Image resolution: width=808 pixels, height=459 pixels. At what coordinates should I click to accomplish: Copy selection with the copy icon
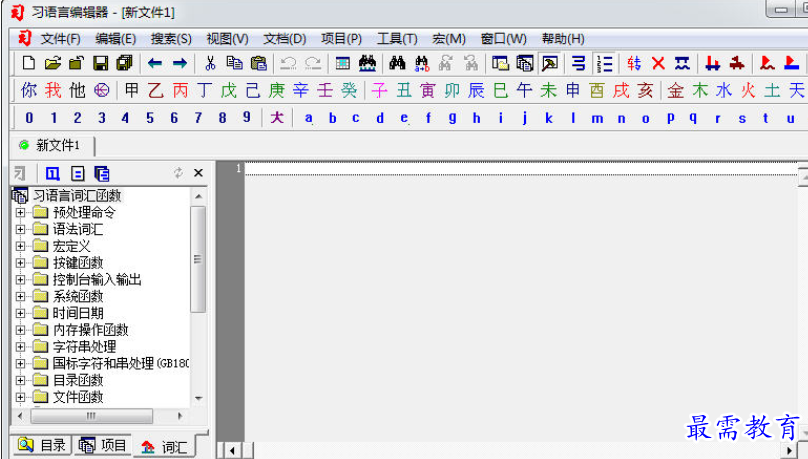click(234, 63)
